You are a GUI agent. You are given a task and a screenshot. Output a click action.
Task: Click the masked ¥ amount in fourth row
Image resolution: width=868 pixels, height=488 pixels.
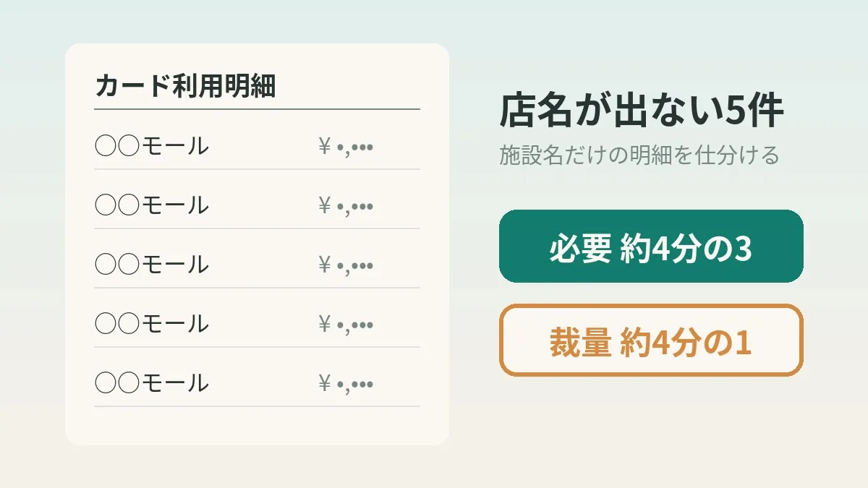tap(346, 325)
